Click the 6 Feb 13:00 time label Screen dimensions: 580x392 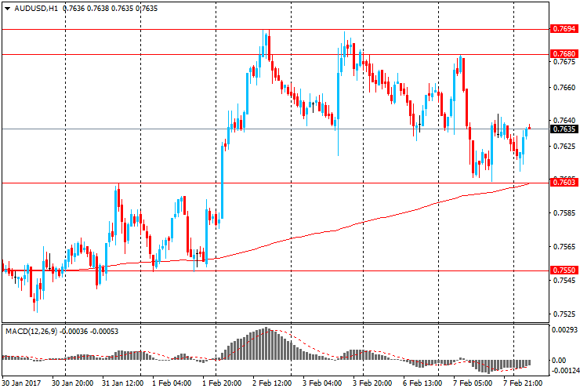click(x=422, y=383)
